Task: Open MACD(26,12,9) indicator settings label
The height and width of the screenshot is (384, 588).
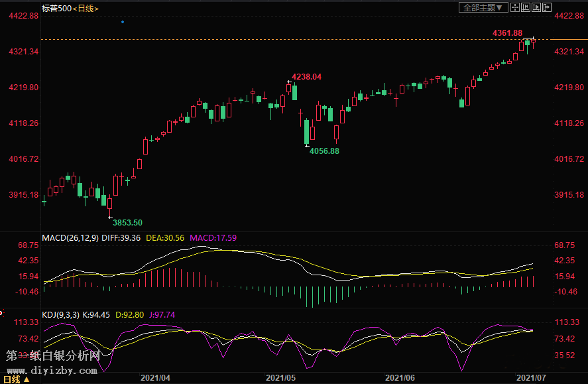Action: point(70,237)
